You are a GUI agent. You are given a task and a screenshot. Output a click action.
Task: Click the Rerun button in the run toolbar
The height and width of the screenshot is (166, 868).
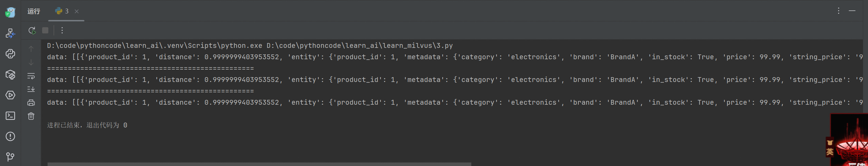tap(32, 31)
